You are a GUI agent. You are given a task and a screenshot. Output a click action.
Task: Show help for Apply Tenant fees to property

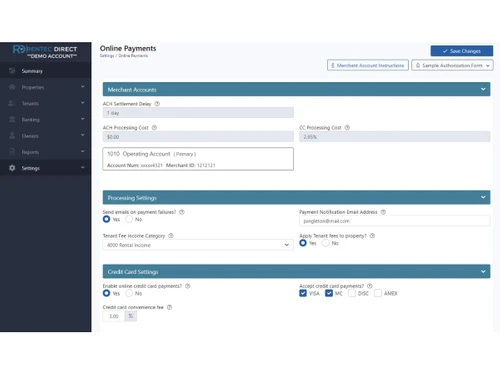(372, 236)
